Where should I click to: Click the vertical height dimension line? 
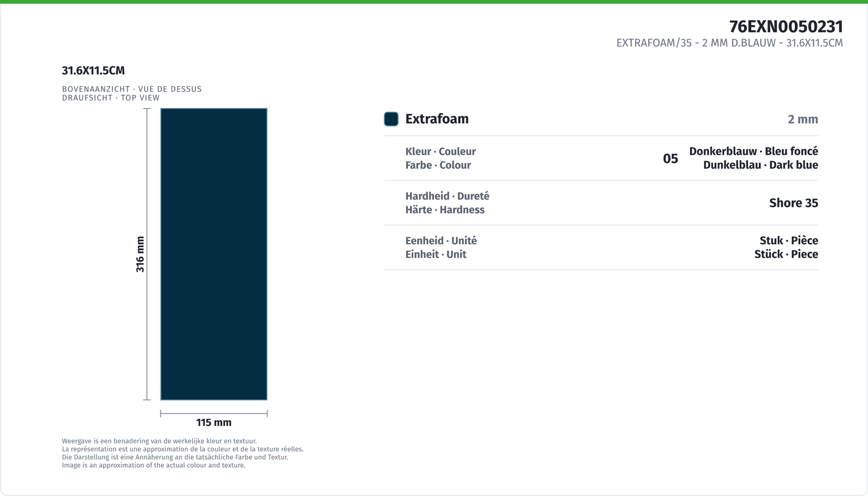tap(147, 254)
